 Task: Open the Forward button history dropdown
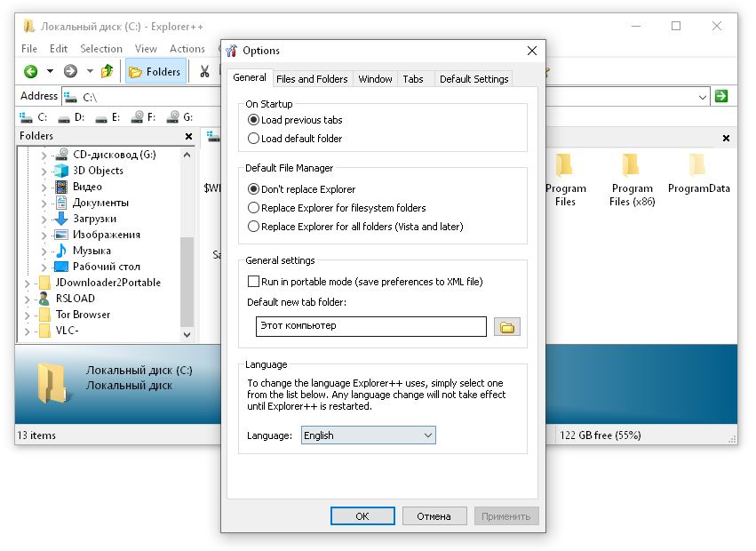click(90, 71)
